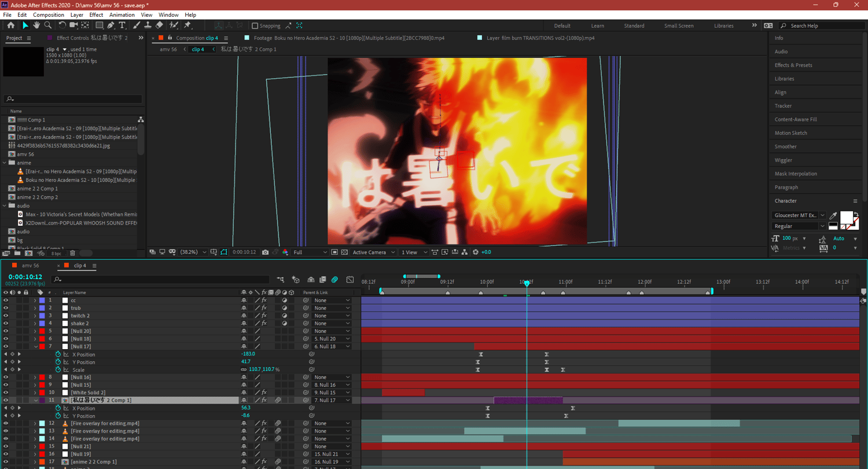Toggle the stopwatch for Null 17 Scale
The width and height of the screenshot is (868, 469).
[x=58, y=370]
